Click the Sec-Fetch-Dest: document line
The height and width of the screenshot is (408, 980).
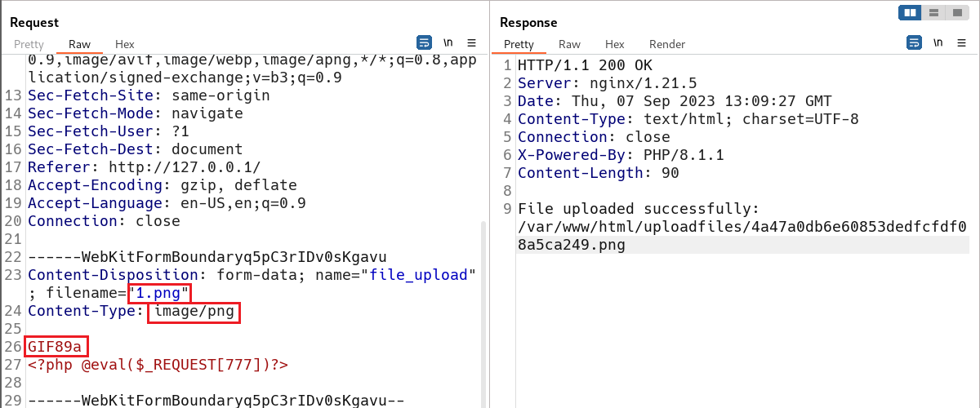pos(136,149)
